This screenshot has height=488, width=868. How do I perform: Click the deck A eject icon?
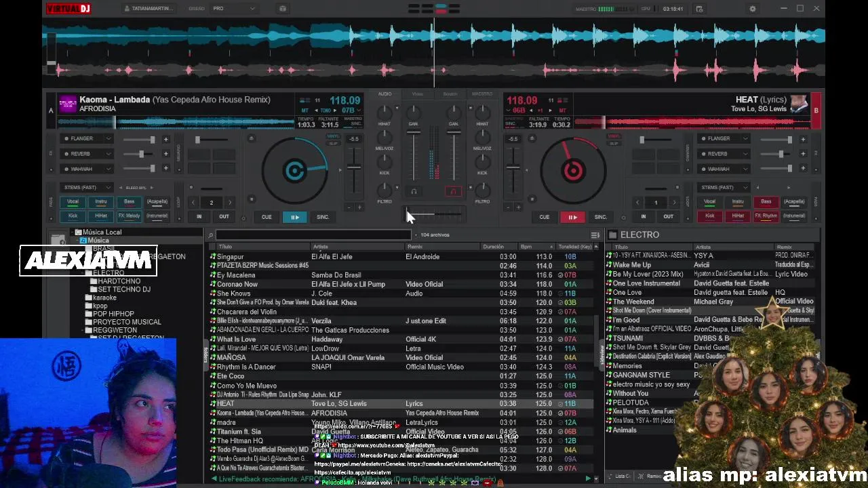pyautogui.click(x=252, y=138)
